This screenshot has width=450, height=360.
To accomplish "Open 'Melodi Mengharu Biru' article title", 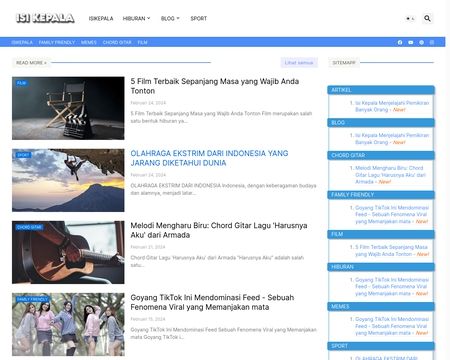I will click(x=219, y=230).
